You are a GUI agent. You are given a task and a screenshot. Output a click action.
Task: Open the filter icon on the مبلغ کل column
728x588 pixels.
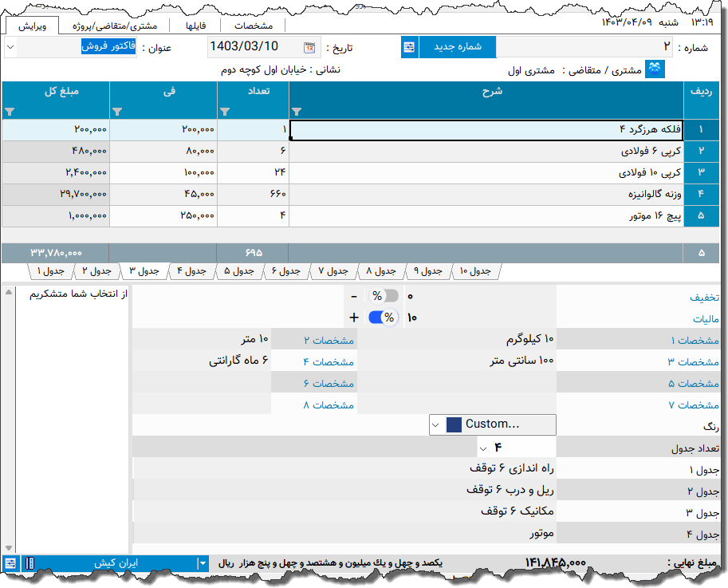[x=9, y=112]
